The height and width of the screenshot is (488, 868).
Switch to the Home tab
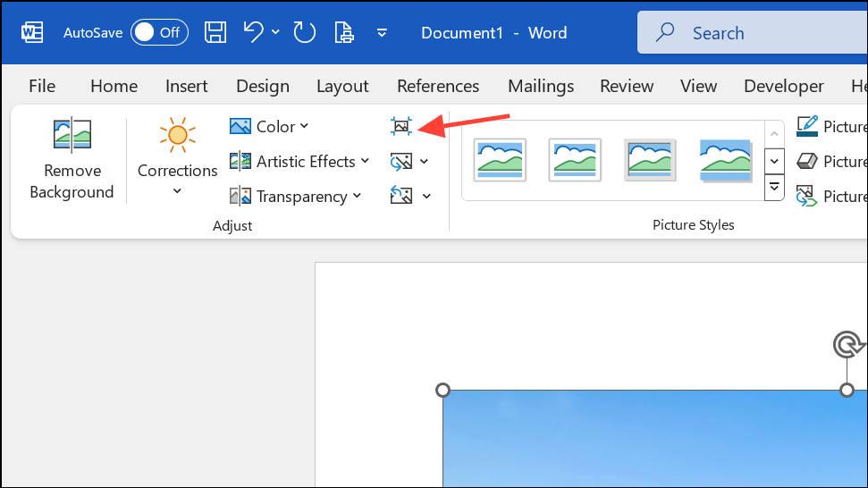114,87
